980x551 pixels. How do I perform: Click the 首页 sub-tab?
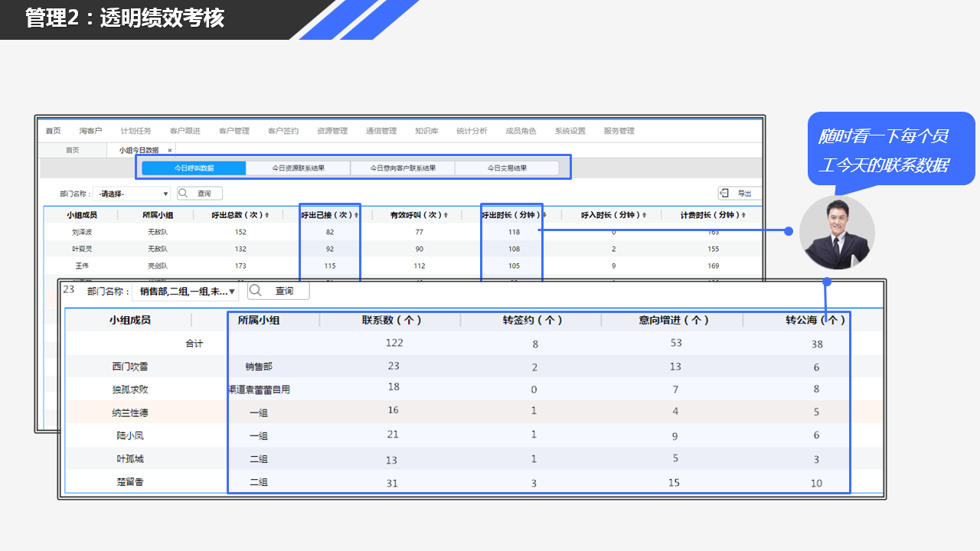[72, 151]
